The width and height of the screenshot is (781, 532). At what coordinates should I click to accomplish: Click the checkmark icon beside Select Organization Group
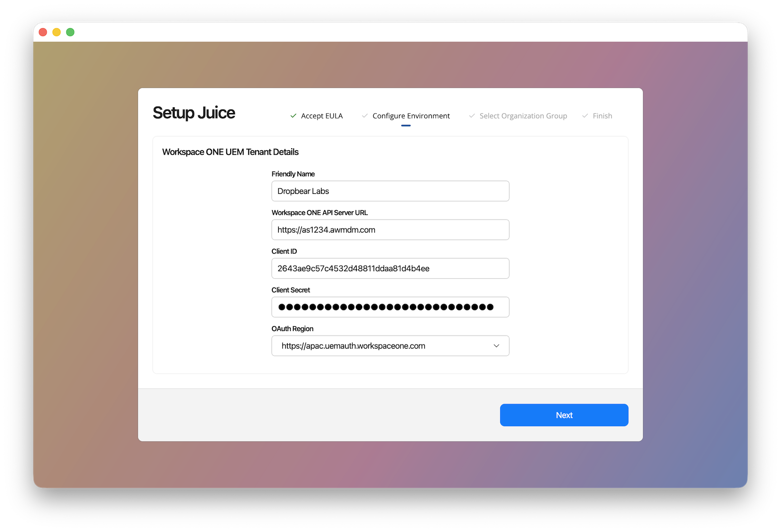472,116
